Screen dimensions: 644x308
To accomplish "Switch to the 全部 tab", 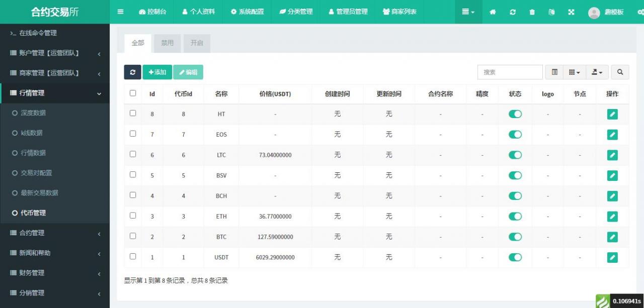I will [138, 43].
